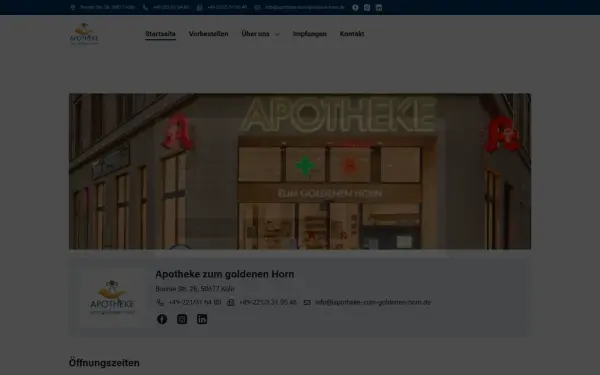Open Facebook icon in top bar
Screen dimensions: 600x375
355,7
